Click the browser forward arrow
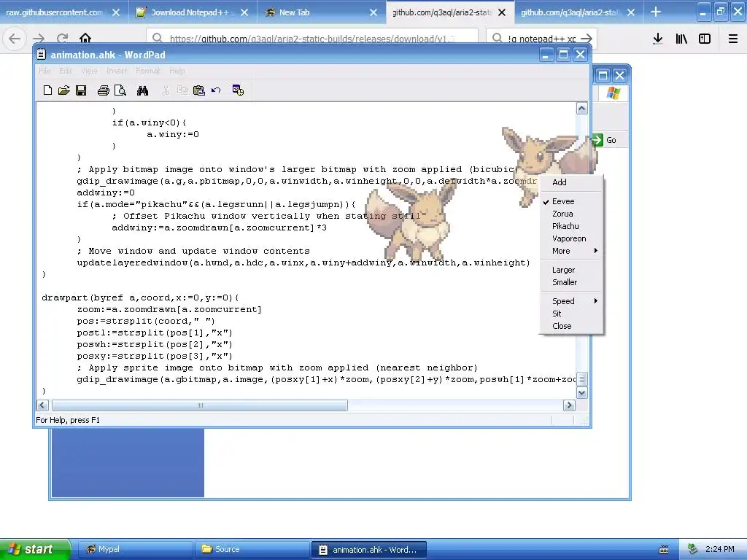 39,38
